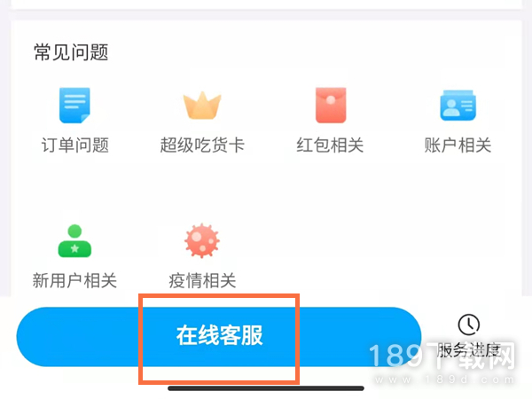Click the 常见问题 section heading

pyautogui.click(x=71, y=52)
